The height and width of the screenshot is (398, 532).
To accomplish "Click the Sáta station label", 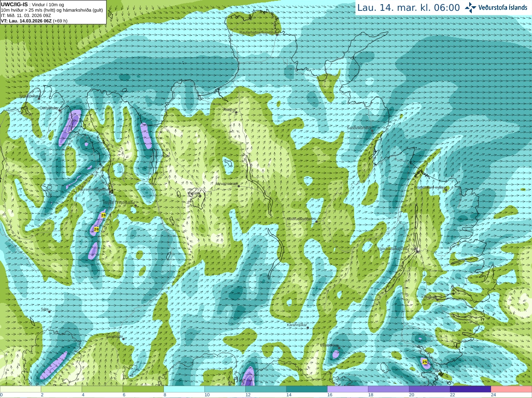I will 44,309.
